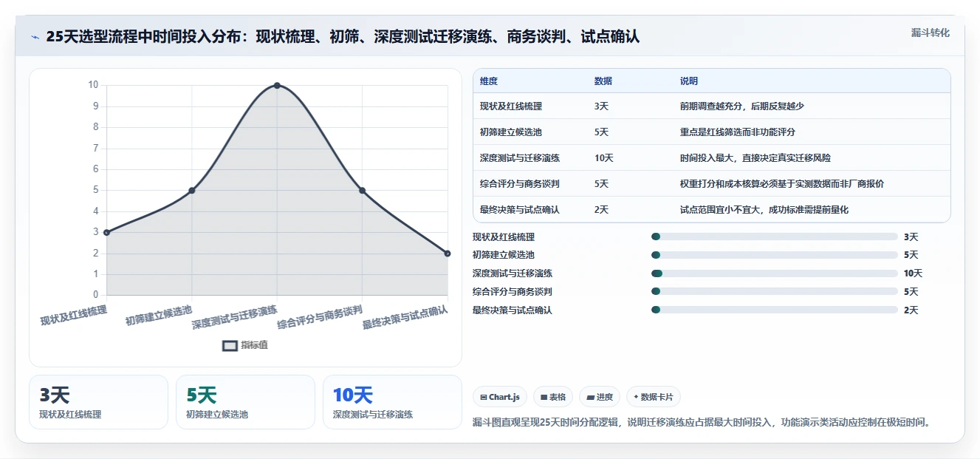
Task: Select the 数据卡片 tag button
Action: pyautogui.click(x=653, y=397)
